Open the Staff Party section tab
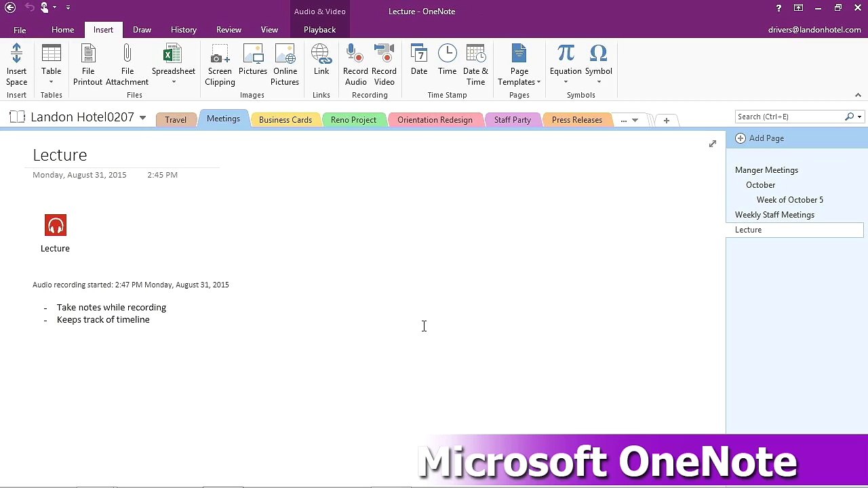Screen dimensions: 868x488 pyautogui.click(x=513, y=120)
